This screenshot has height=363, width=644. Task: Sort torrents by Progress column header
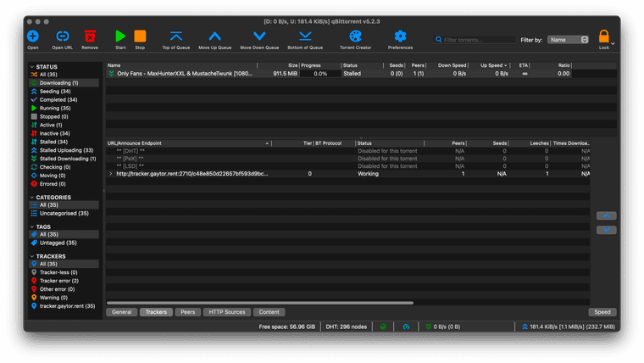coord(320,65)
